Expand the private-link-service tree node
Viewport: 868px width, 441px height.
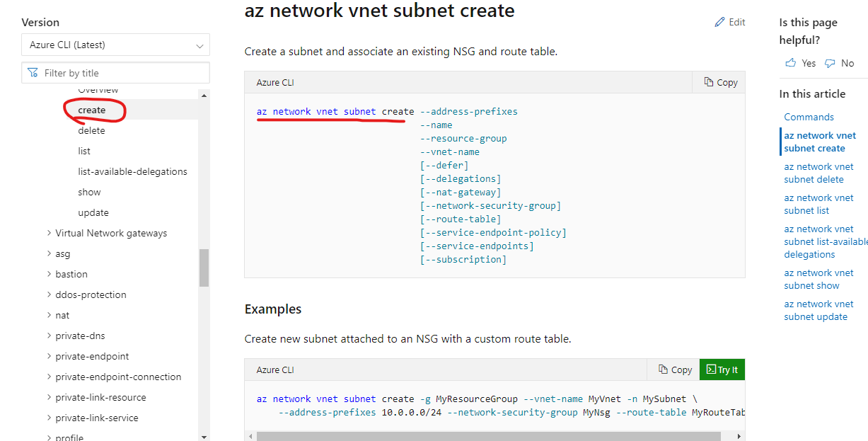point(49,418)
